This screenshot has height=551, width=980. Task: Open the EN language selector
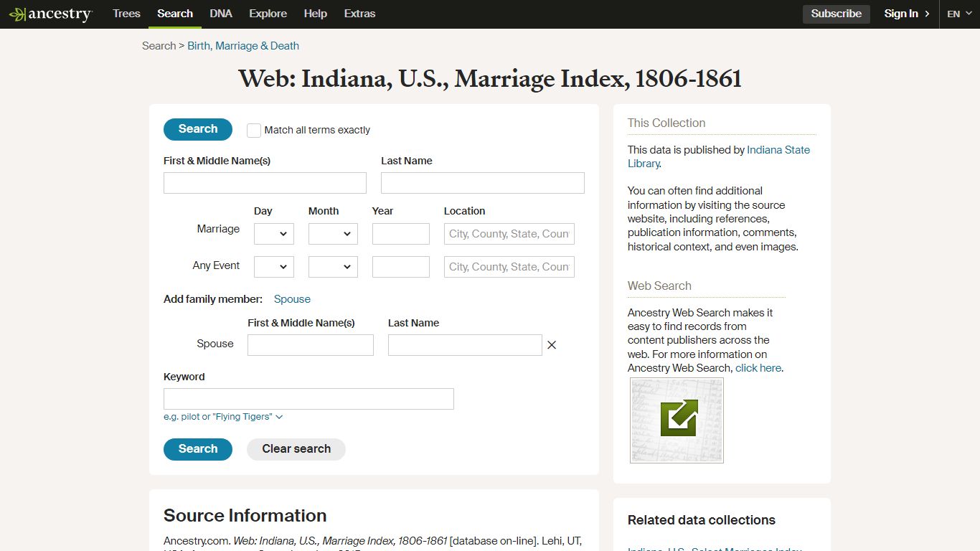[x=959, y=14]
